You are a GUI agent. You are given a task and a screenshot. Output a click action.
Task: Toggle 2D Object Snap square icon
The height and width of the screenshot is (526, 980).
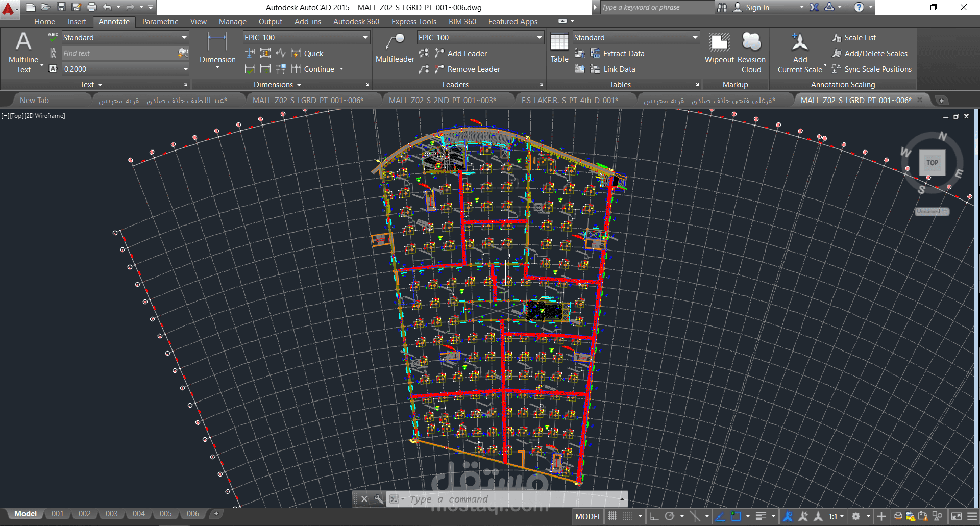pyautogui.click(x=736, y=516)
